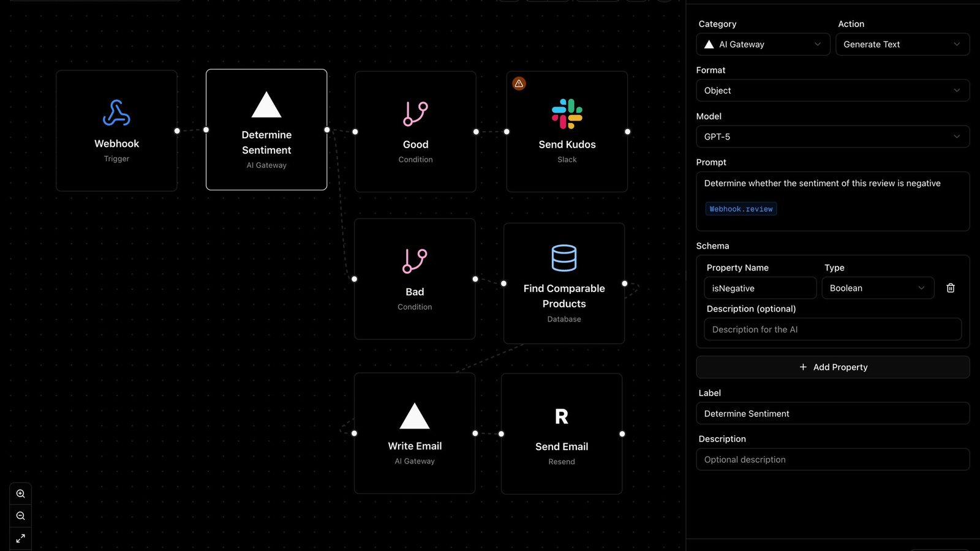
Task: Click the Write Email triangle icon
Action: (x=415, y=416)
